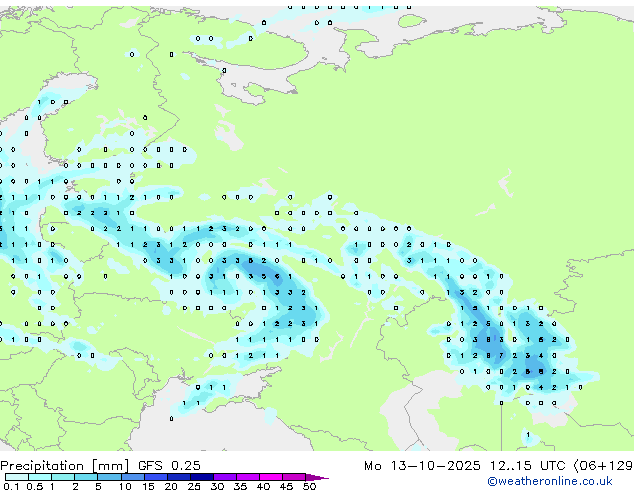Click the '25' legend scale label
Image resolution: width=634 pixels, height=490 pixels.
coord(194,486)
